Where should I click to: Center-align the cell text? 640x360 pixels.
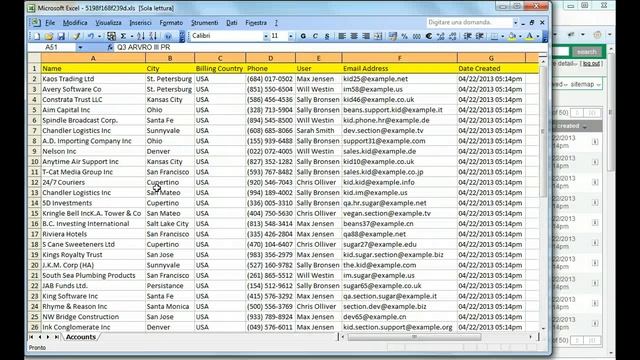coord(354,36)
